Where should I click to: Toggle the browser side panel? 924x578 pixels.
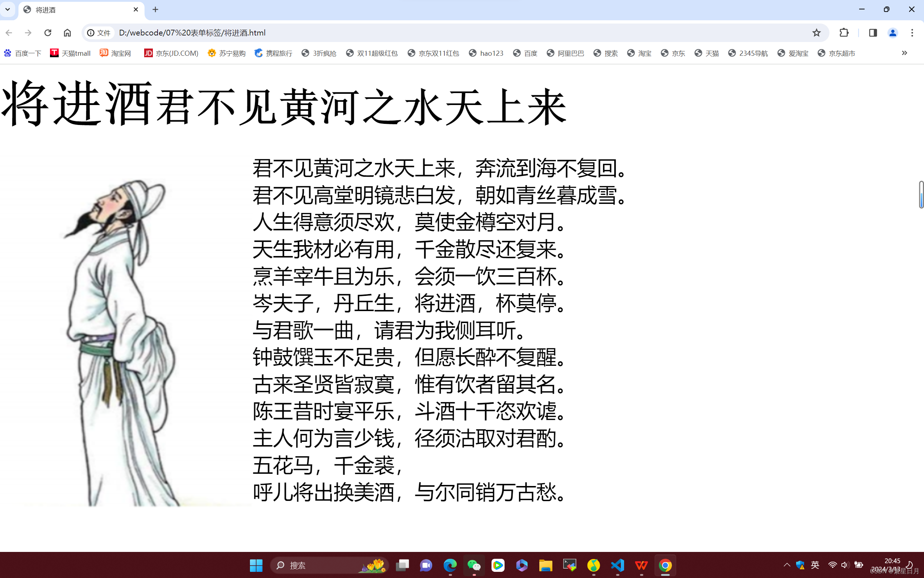[x=873, y=33]
